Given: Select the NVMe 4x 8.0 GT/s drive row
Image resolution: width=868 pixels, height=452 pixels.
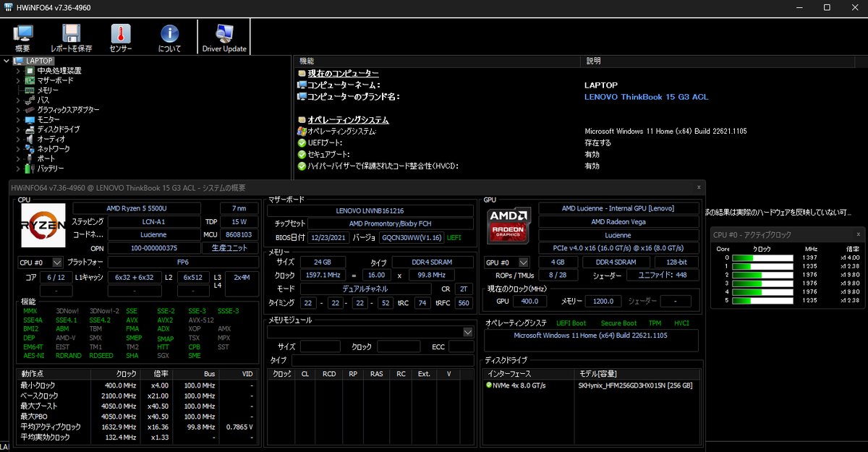Looking at the screenshot, I should pos(592,385).
